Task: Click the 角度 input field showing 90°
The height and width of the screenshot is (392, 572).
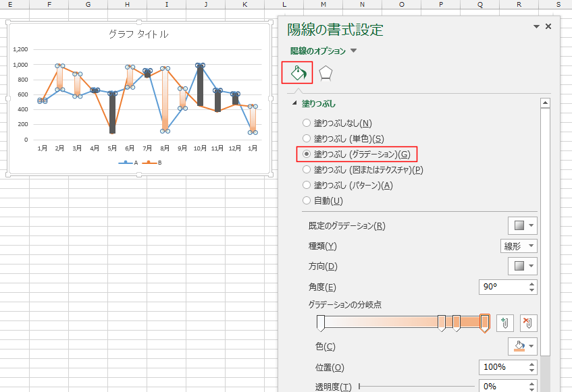Action: [x=503, y=287]
